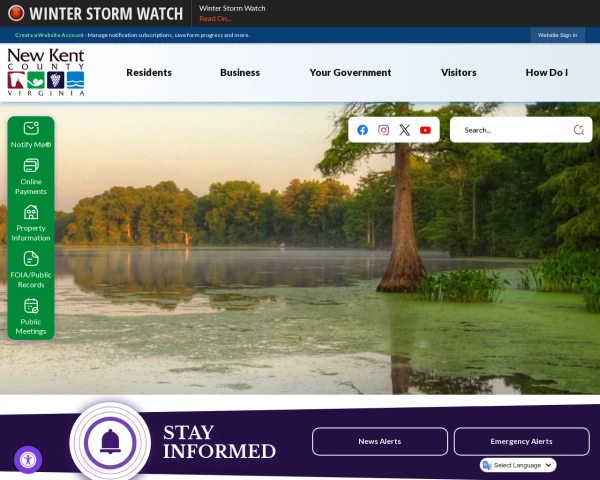Open the accessibility options widget
600x480 pixels.
(28, 459)
